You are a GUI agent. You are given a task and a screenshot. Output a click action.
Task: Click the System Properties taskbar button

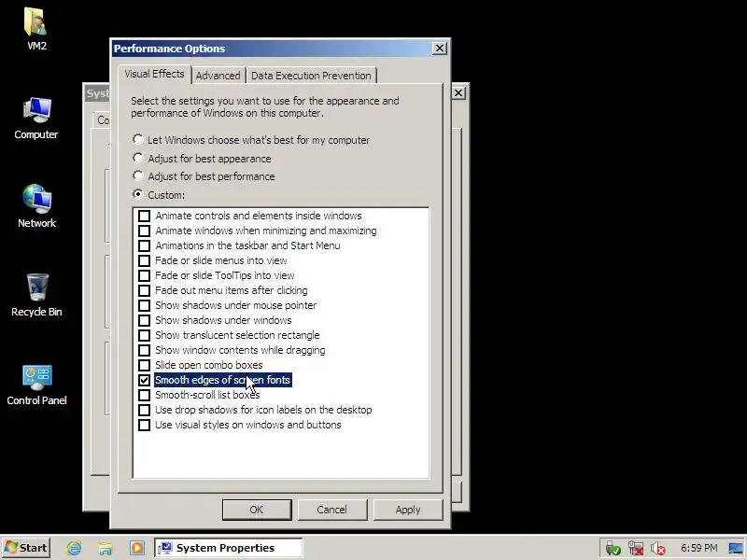(x=228, y=548)
